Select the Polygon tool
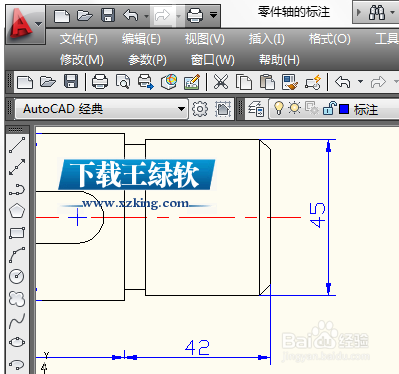399x374 pixels. (x=17, y=211)
